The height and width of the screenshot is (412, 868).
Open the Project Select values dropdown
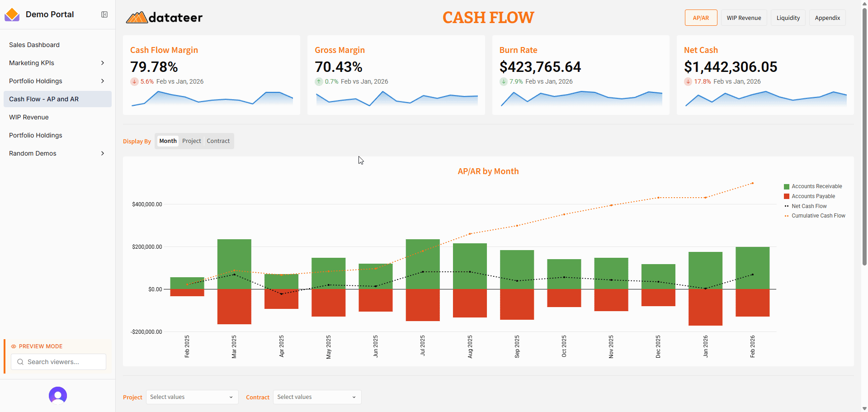[x=192, y=397]
